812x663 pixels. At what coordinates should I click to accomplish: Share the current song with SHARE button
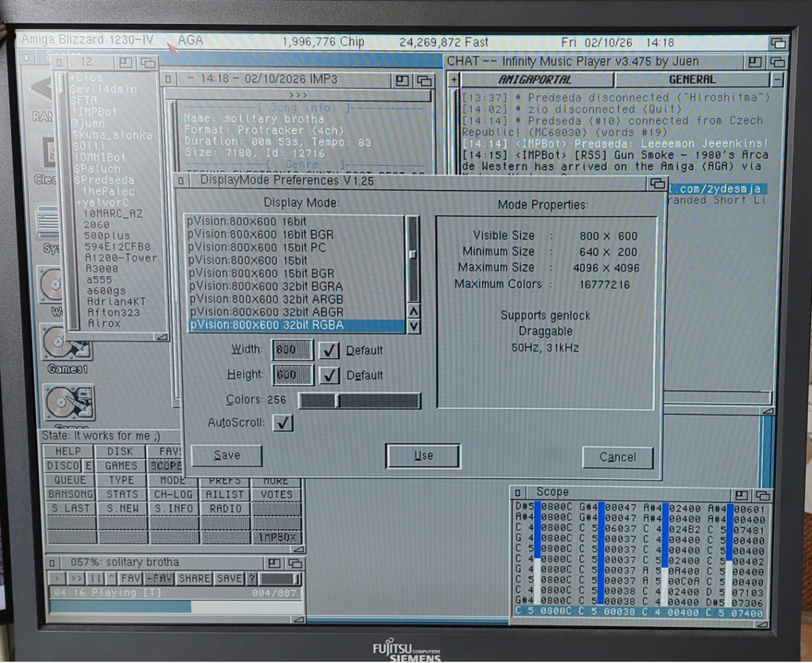[x=194, y=578]
